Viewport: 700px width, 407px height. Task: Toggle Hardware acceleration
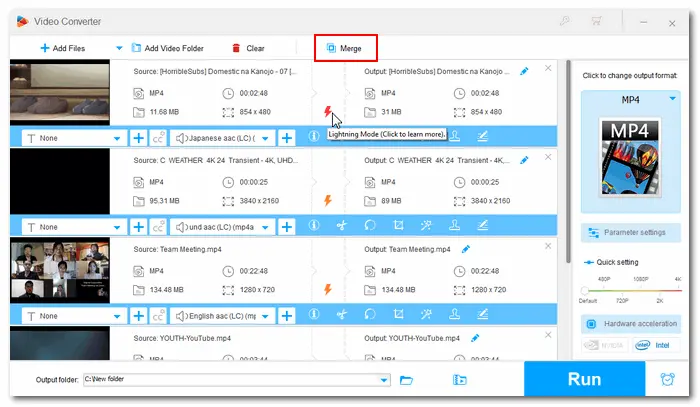[630, 324]
